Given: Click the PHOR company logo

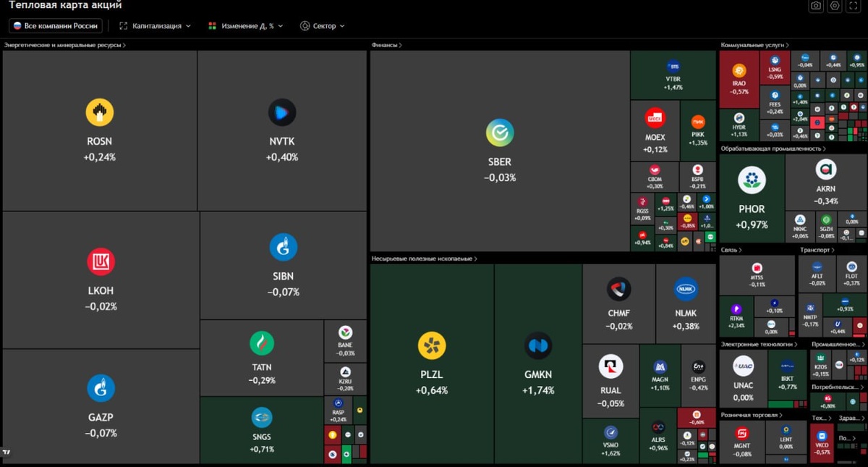Looking at the screenshot, I should point(752,180).
